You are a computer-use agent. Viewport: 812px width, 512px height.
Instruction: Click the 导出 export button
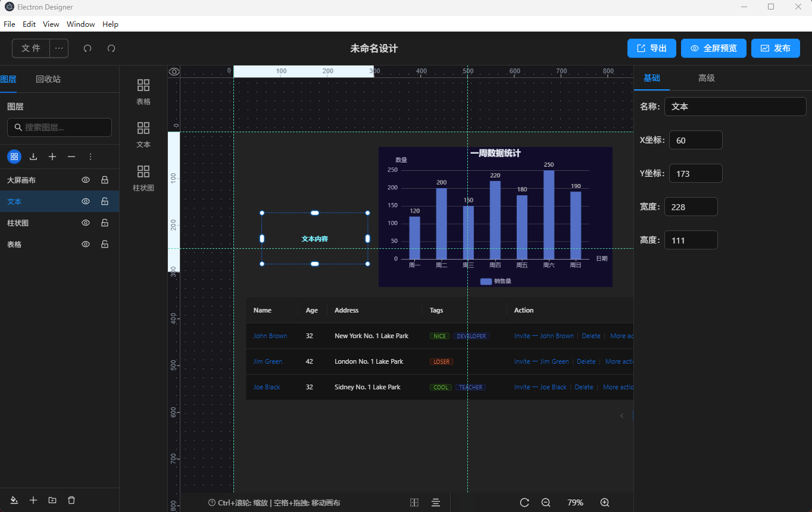pyautogui.click(x=652, y=48)
